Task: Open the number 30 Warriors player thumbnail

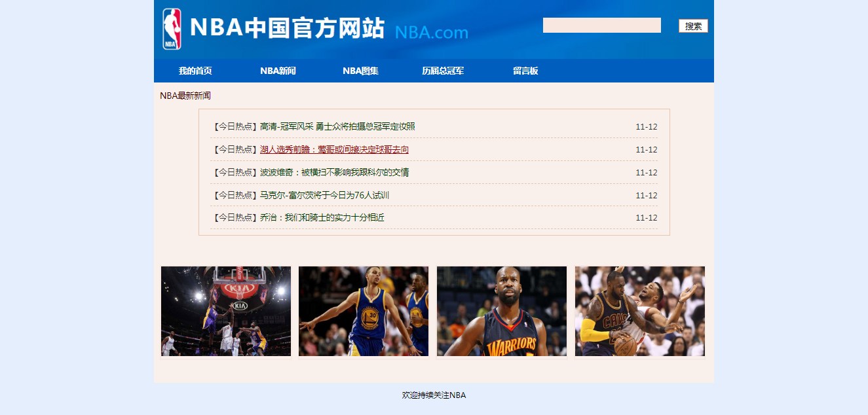Action: click(x=364, y=311)
